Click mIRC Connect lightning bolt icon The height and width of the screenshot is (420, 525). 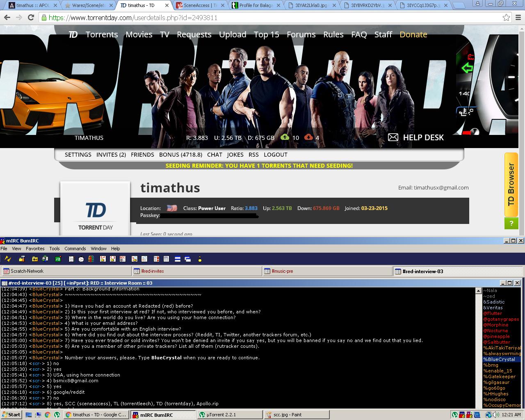point(7,259)
